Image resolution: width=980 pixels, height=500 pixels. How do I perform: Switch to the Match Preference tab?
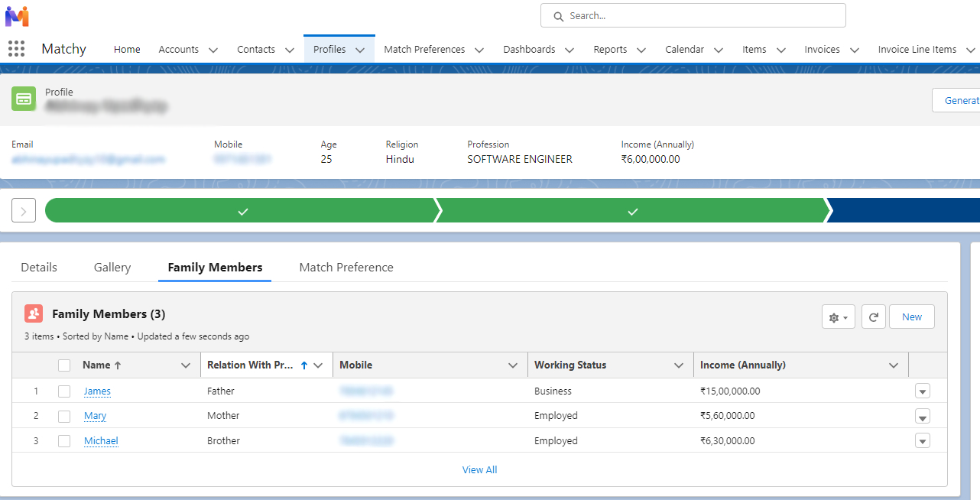pyautogui.click(x=346, y=268)
